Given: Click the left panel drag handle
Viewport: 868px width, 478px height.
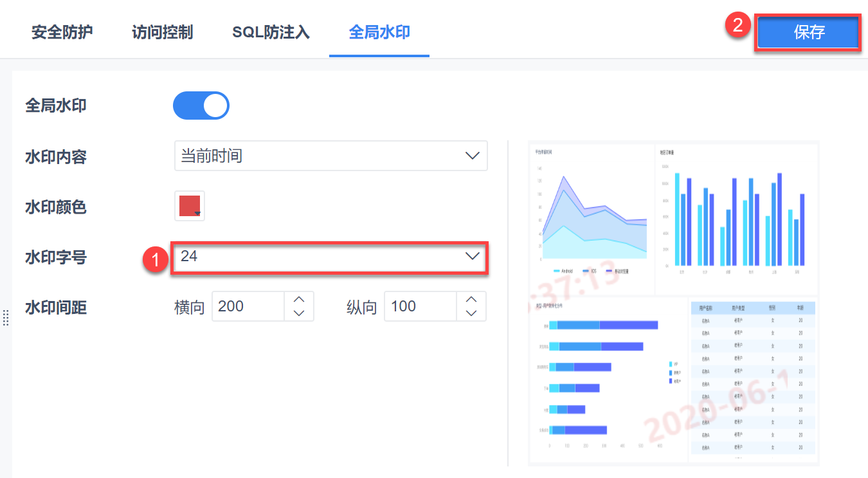Looking at the screenshot, I should [5, 317].
